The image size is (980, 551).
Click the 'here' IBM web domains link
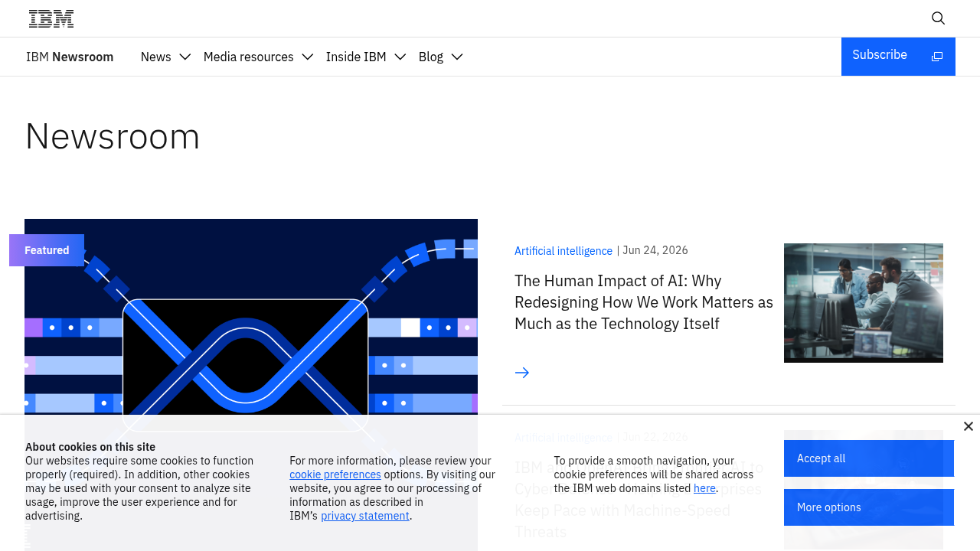pos(704,488)
